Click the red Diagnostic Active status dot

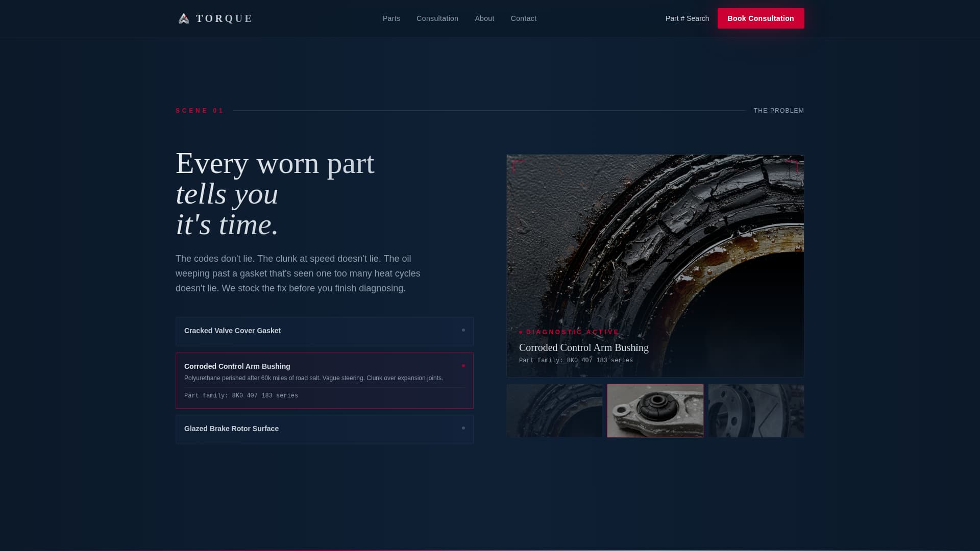521,333
